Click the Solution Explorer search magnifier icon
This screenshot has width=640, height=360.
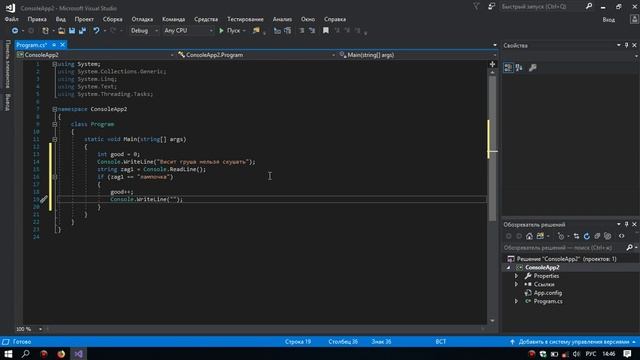coord(629,248)
